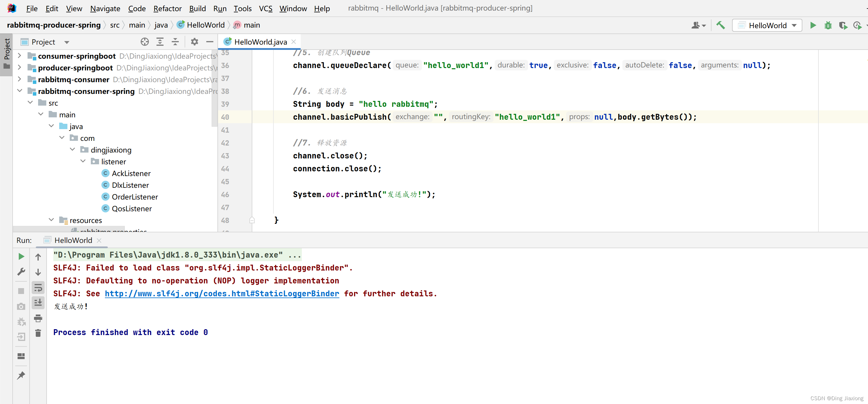The height and width of the screenshot is (404, 868).
Task: Click the main method breadcrumb
Action: [247, 25]
